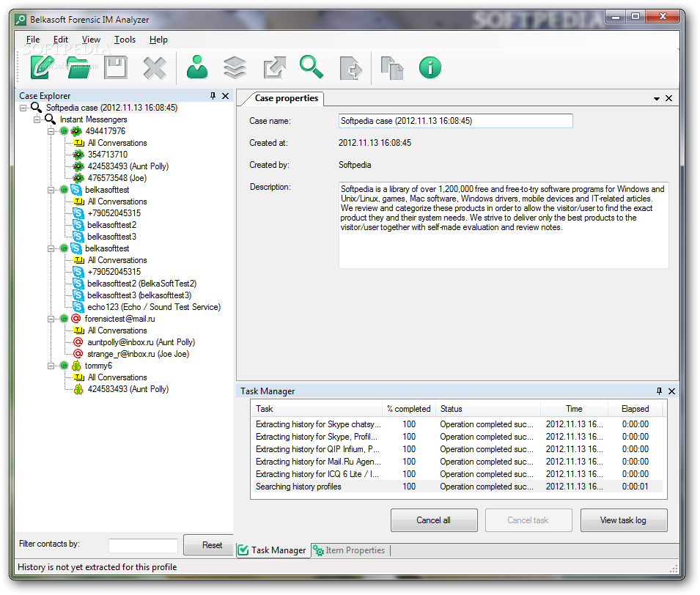Click the document with arrow icon
Viewport: 700px width, 595px height.
click(x=351, y=68)
